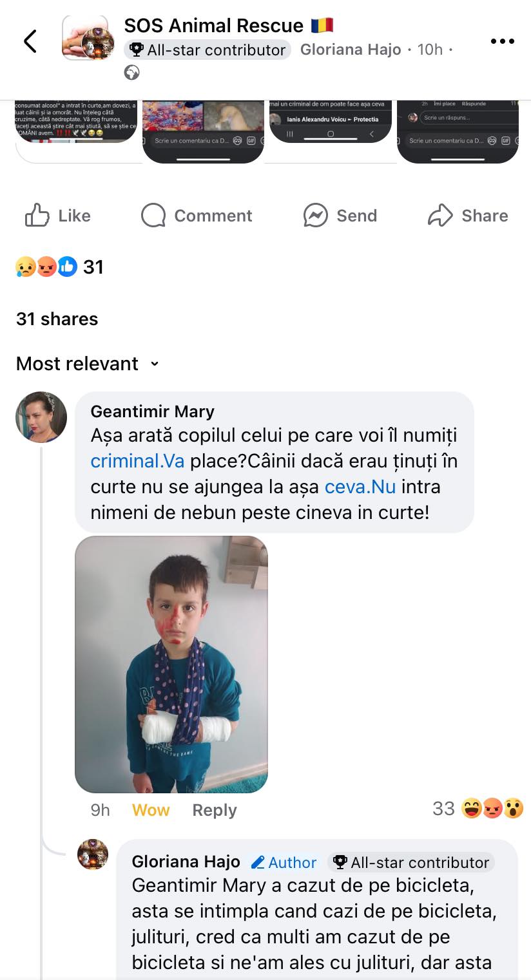Tap the All-star contributor badge in header

point(208,50)
